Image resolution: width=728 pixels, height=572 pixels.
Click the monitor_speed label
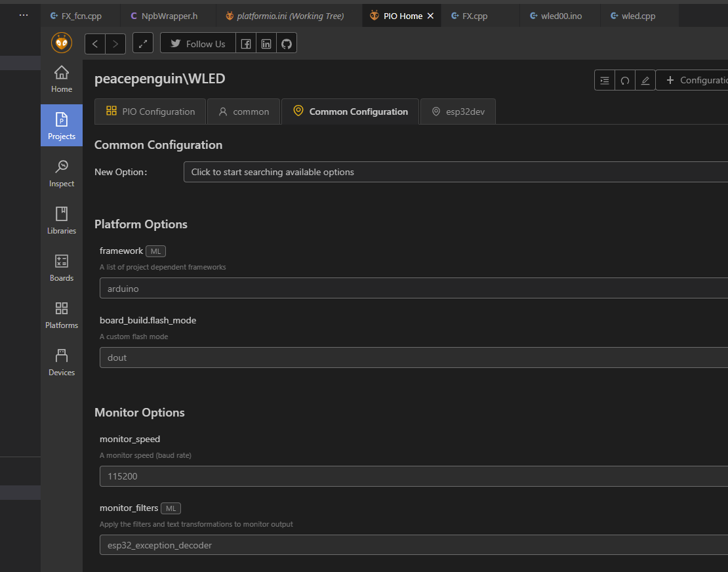tap(130, 439)
